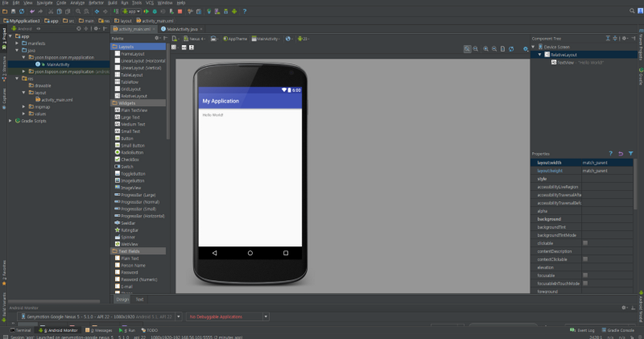Click the Component Tree Collapse All icon
The height and width of the screenshot is (339, 644).
tap(615, 38)
